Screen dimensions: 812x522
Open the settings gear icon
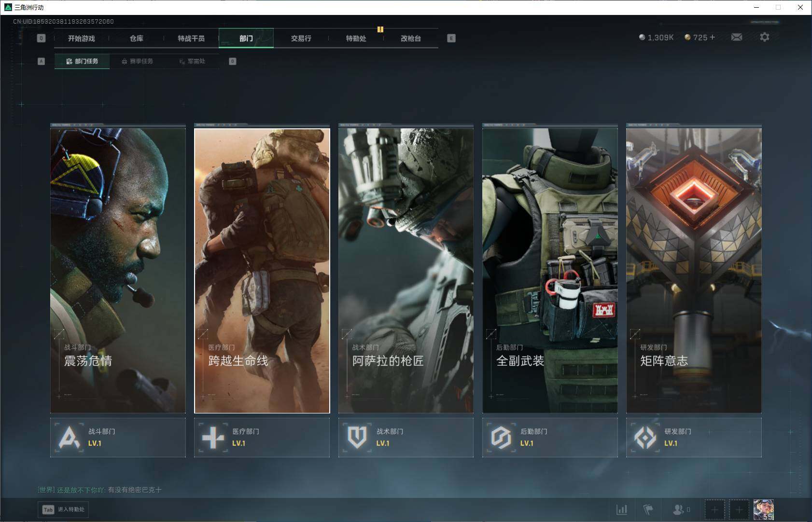click(764, 37)
